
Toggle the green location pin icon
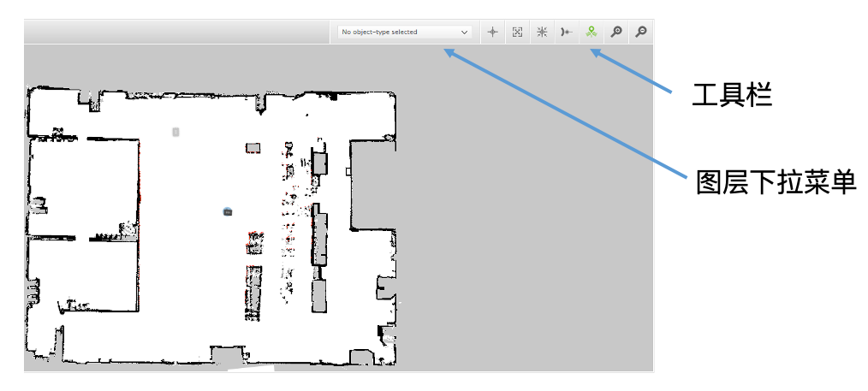591,32
